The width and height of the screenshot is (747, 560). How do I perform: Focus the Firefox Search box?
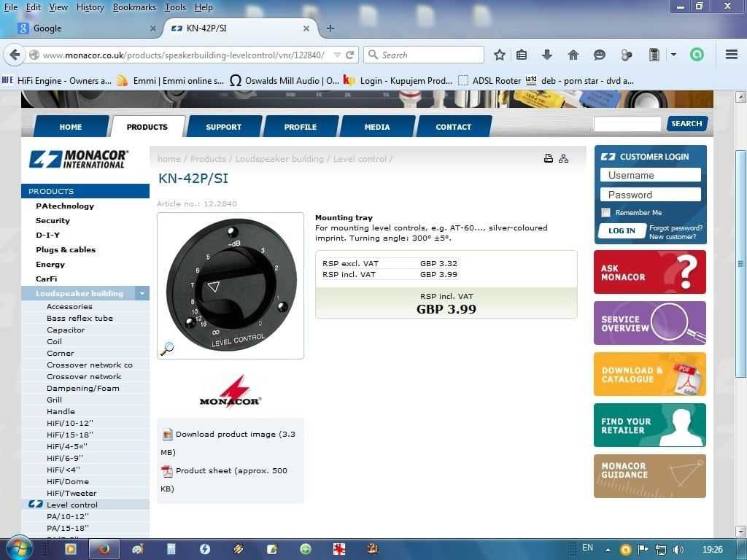424,55
